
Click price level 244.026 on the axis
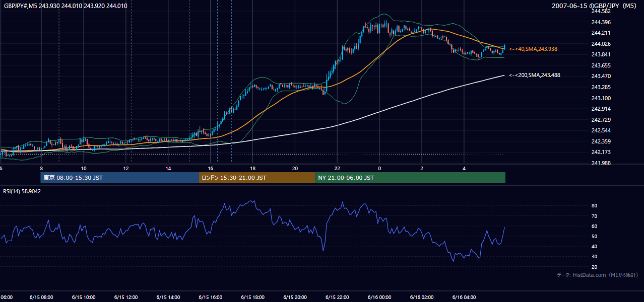(601, 44)
